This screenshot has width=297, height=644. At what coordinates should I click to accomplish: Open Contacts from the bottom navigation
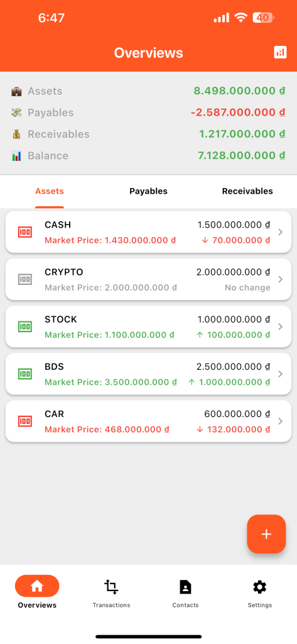(x=185, y=592)
